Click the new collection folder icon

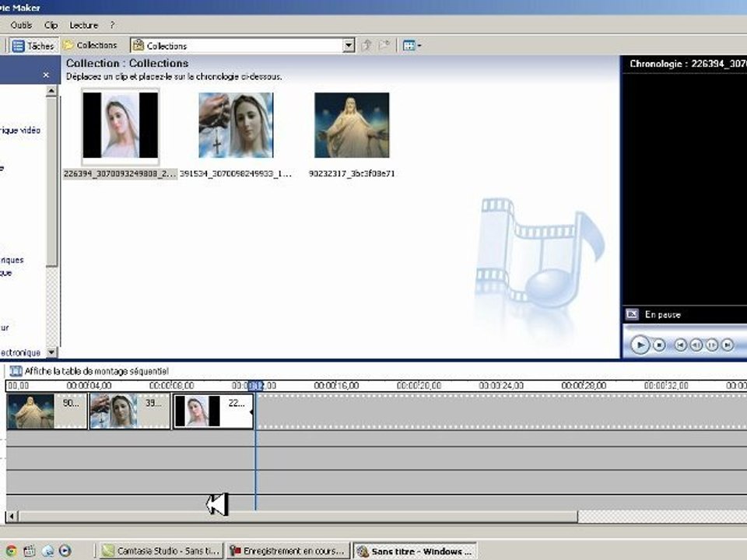(x=384, y=45)
